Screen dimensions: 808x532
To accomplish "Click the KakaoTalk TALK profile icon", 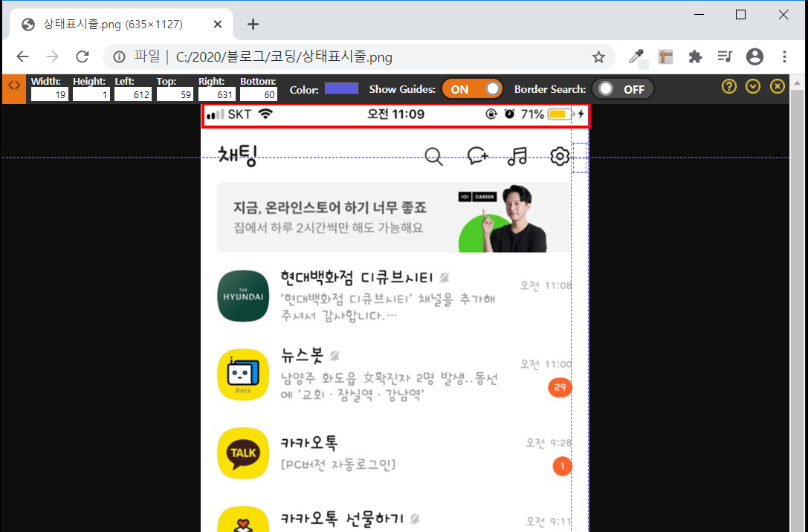I will (x=243, y=454).
